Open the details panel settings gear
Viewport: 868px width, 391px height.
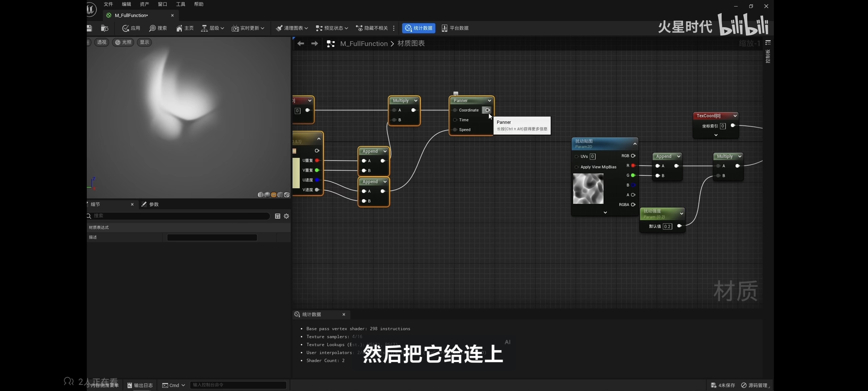coord(286,216)
